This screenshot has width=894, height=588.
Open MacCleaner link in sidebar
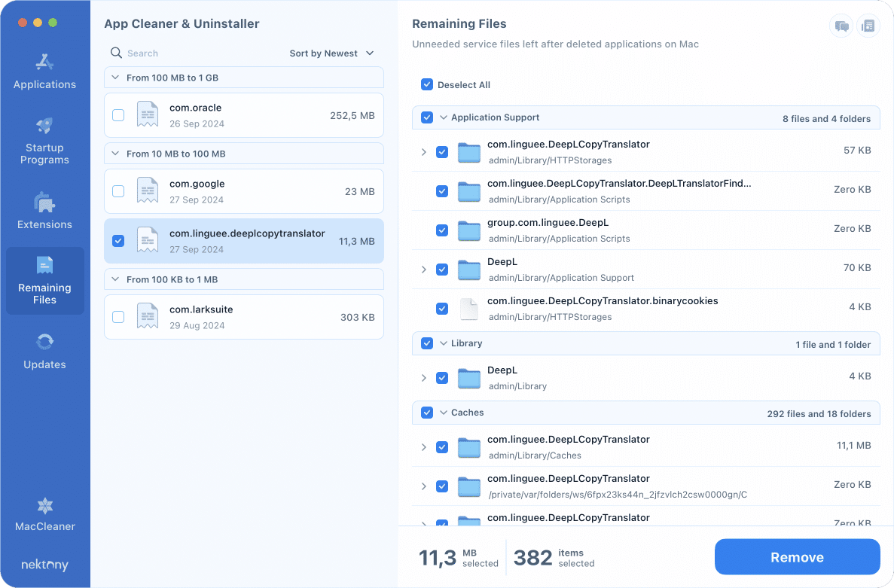(x=44, y=514)
